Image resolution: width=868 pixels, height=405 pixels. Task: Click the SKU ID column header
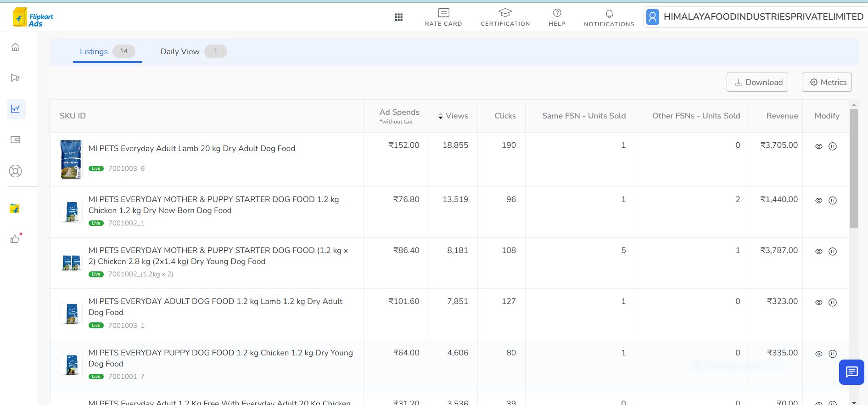(x=73, y=116)
